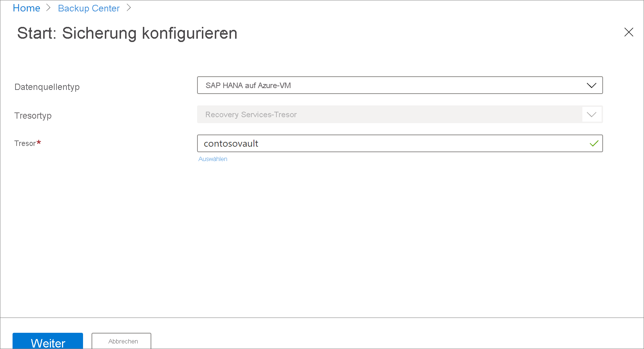Click the Datenquellentyp dropdown arrow

point(592,85)
